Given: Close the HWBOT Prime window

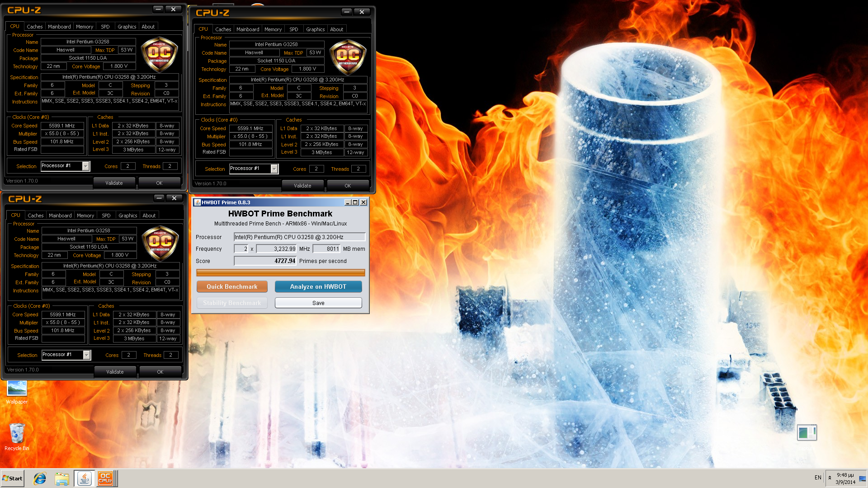Looking at the screenshot, I should pyautogui.click(x=363, y=202).
